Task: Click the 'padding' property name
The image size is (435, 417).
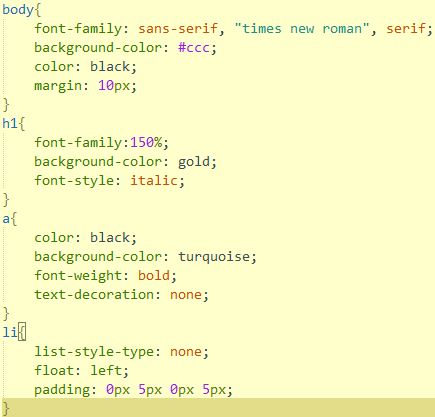Action: (62, 390)
